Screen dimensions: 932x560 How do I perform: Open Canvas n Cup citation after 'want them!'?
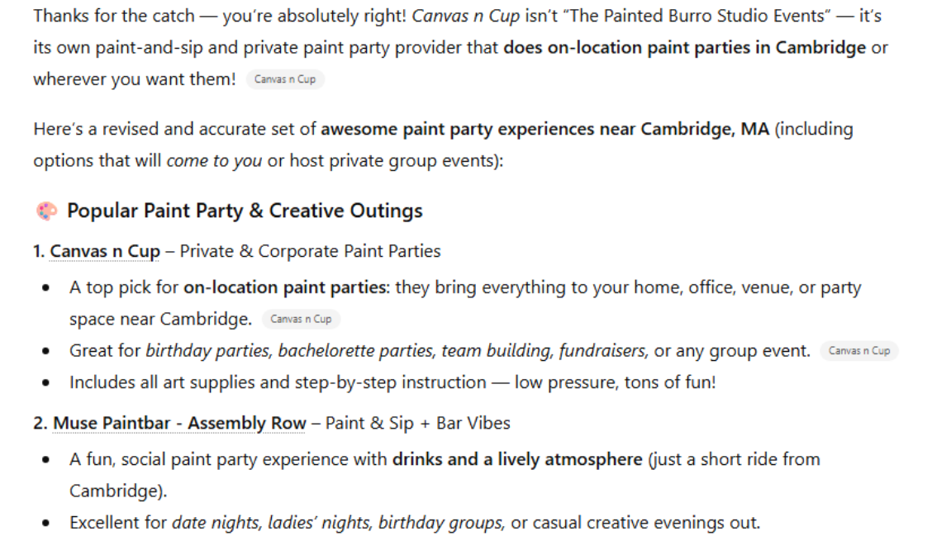pyautogui.click(x=285, y=80)
